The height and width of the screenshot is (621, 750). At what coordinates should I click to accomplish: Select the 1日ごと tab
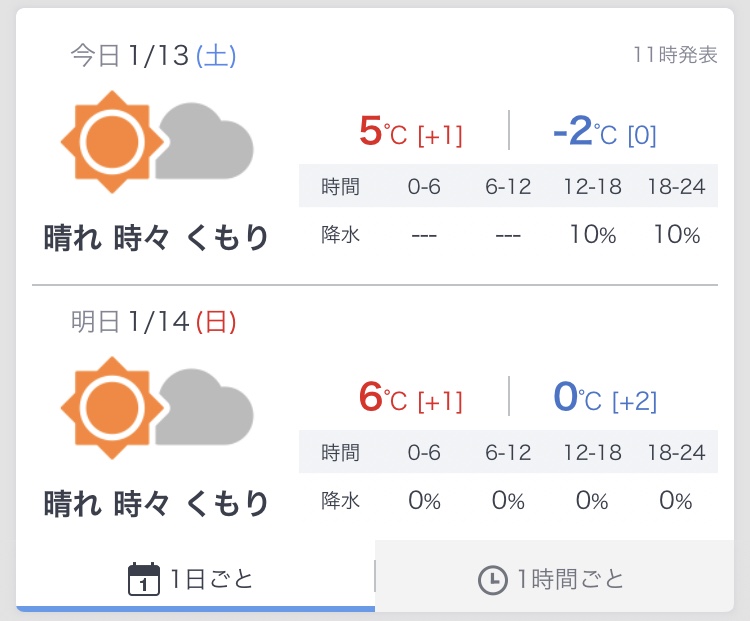(195, 579)
